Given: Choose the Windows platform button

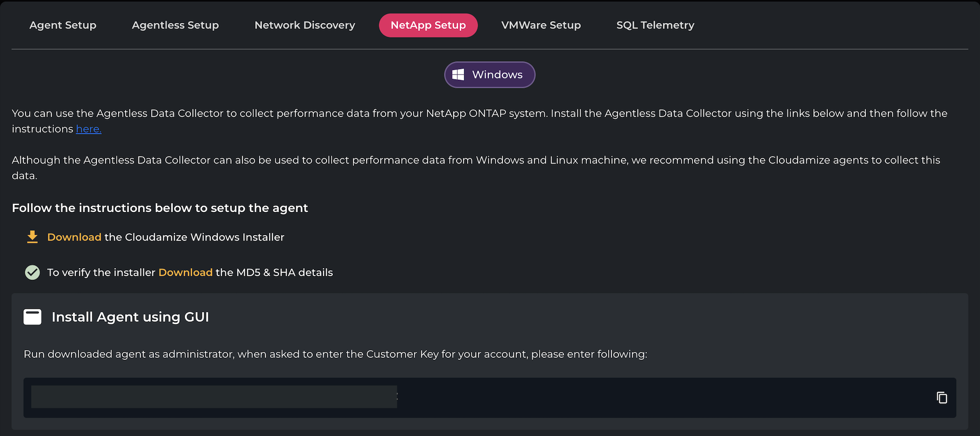Looking at the screenshot, I should [x=490, y=74].
